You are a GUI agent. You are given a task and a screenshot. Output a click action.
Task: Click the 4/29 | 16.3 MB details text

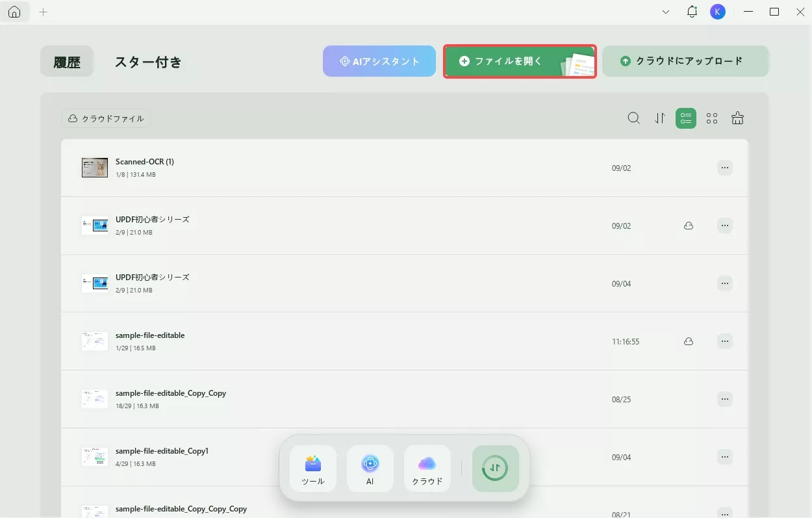[136, 464]
